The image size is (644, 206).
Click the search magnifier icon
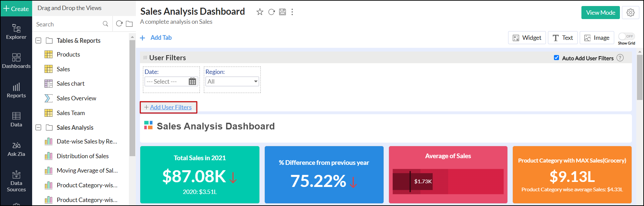(105, 24)
